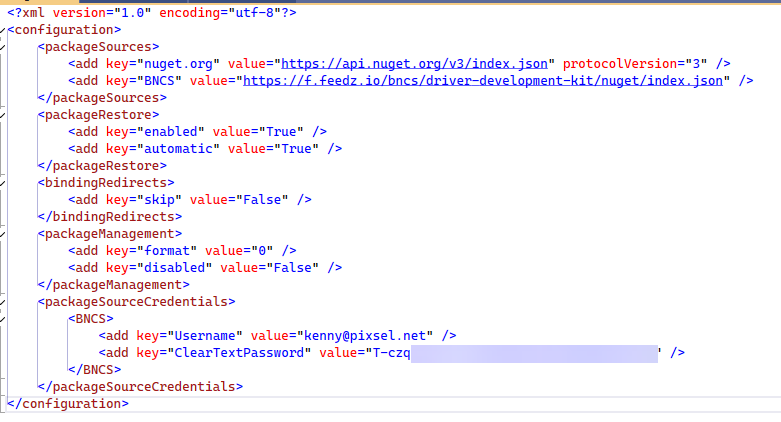Open the api.nuget.org index.json URL
Screen dimensions: 781x422
click(x=416, y=63)
